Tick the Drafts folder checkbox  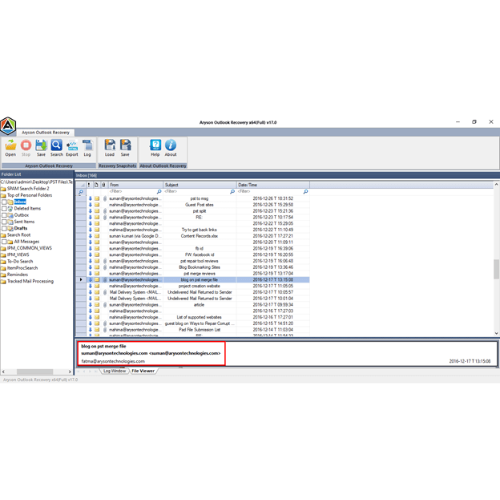tap(4, 228)
